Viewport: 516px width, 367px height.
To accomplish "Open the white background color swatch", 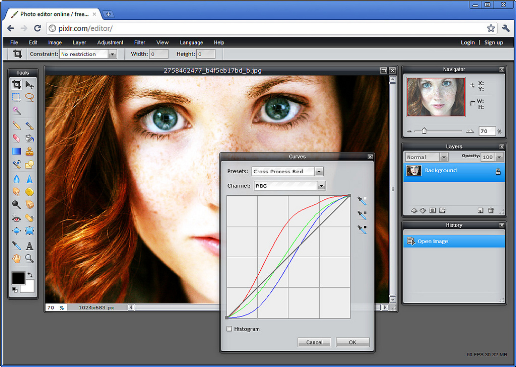I will click(x=29, y=288).
